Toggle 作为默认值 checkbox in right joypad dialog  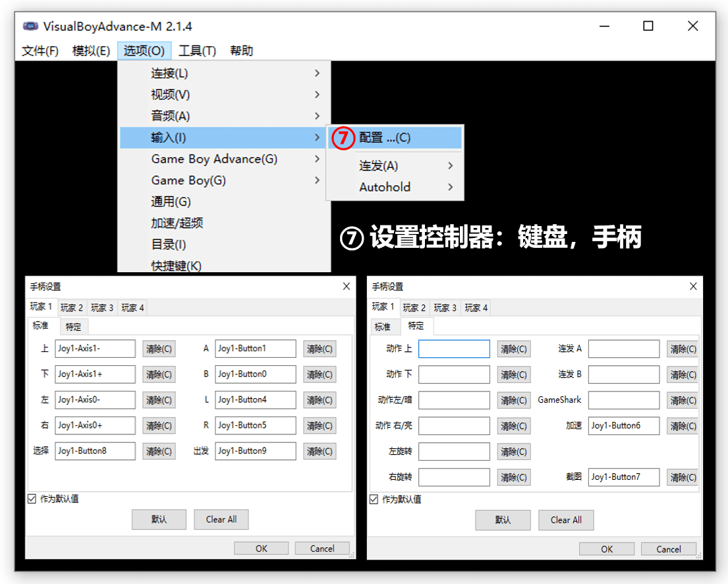click(374, 500)
